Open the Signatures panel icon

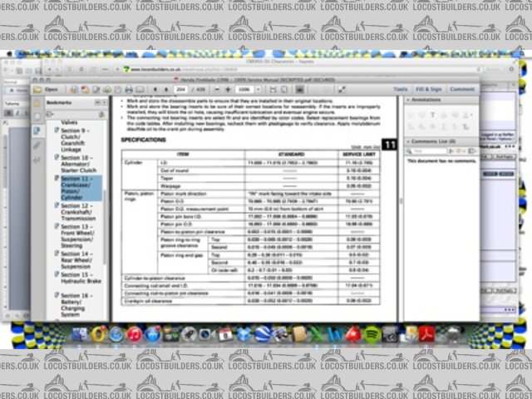coord(37,157)
